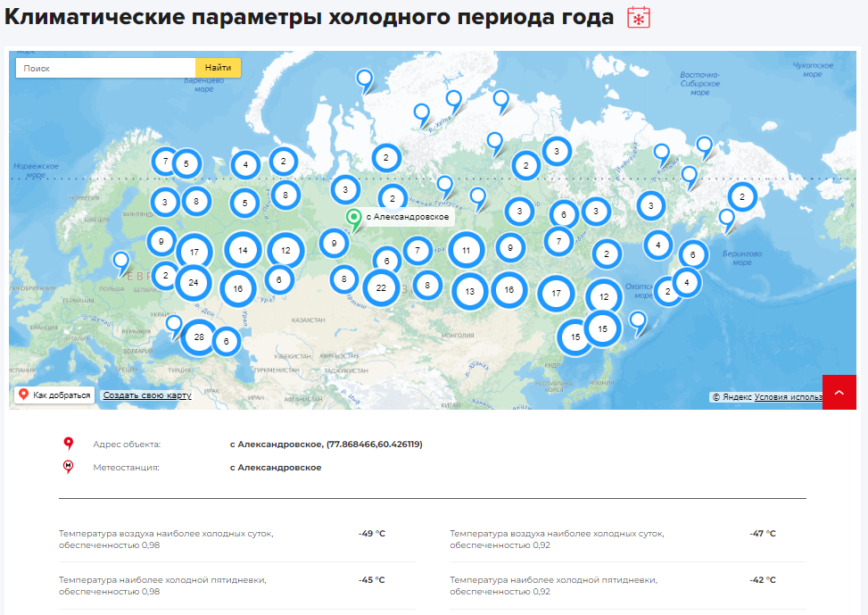This screenshot has width=868, height=615.
Task: Open the cluster marker numbered 13
Action: point(469,291)
